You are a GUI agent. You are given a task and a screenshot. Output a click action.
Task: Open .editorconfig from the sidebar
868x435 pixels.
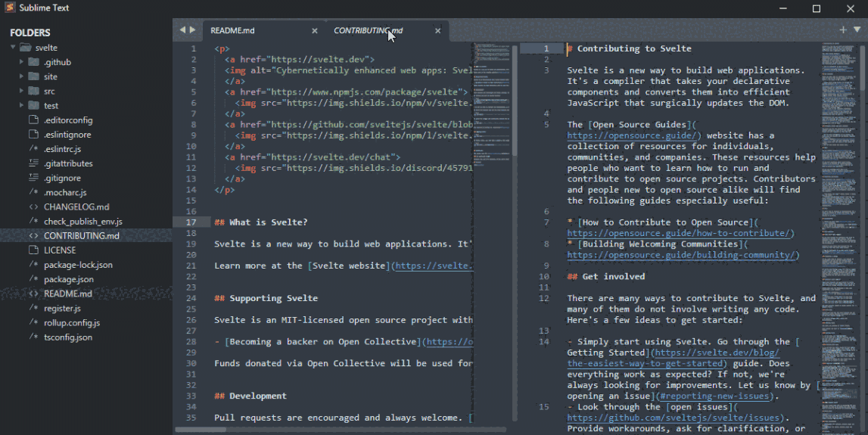[68, 120]
